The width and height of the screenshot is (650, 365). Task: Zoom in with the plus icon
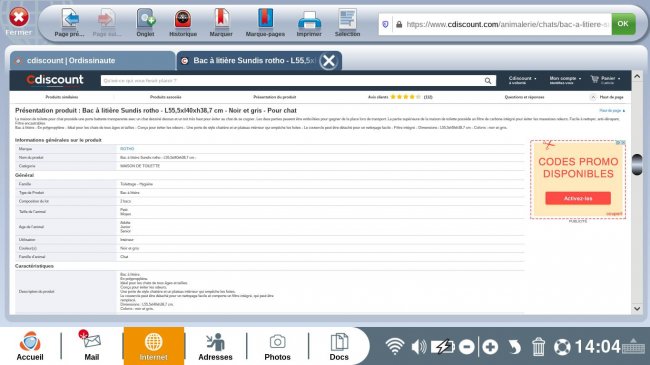point(490,347)
